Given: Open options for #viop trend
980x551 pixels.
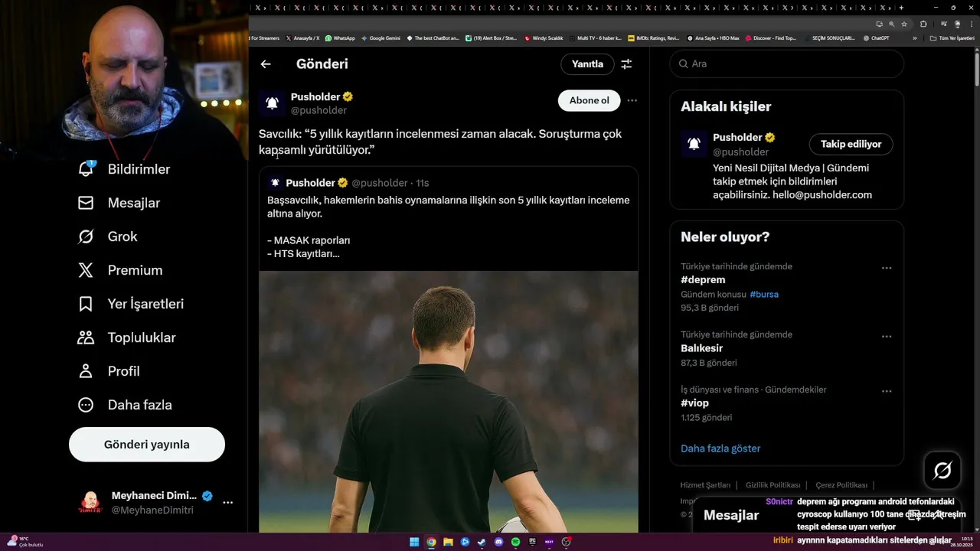Looking at the screenshot, I should (x=887, y=391).
